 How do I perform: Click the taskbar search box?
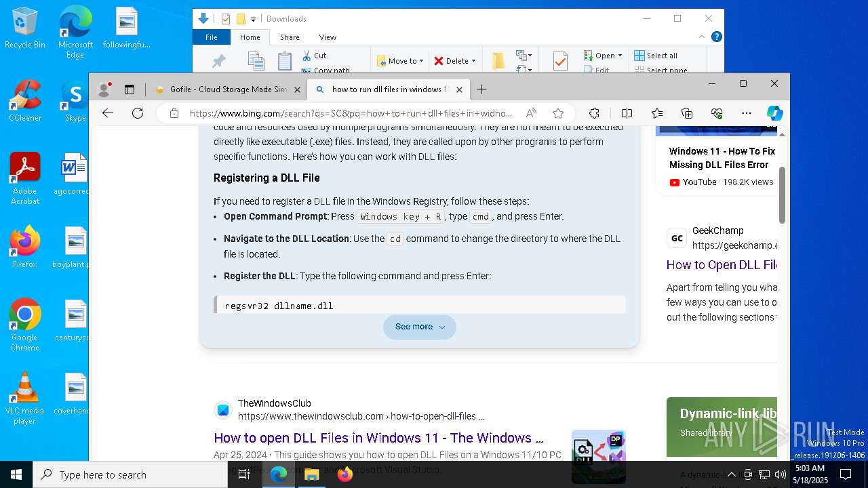tap(130, 474)
